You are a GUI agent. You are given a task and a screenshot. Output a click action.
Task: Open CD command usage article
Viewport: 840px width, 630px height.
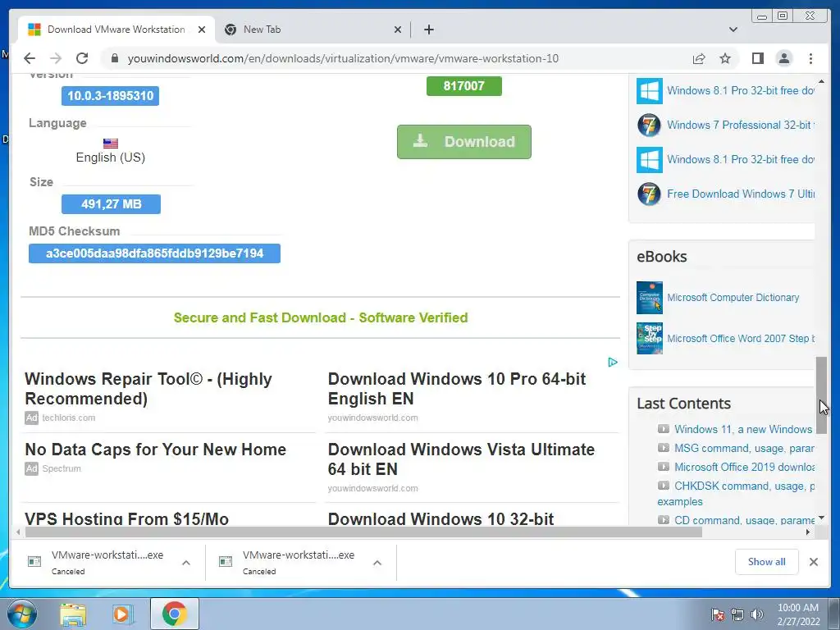(744, 519)
